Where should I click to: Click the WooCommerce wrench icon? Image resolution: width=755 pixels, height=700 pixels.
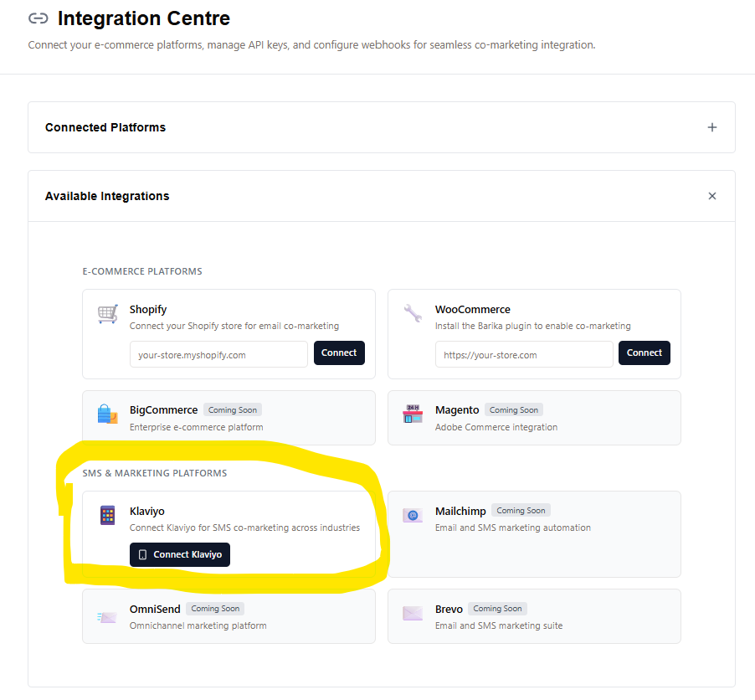point(413,314)
